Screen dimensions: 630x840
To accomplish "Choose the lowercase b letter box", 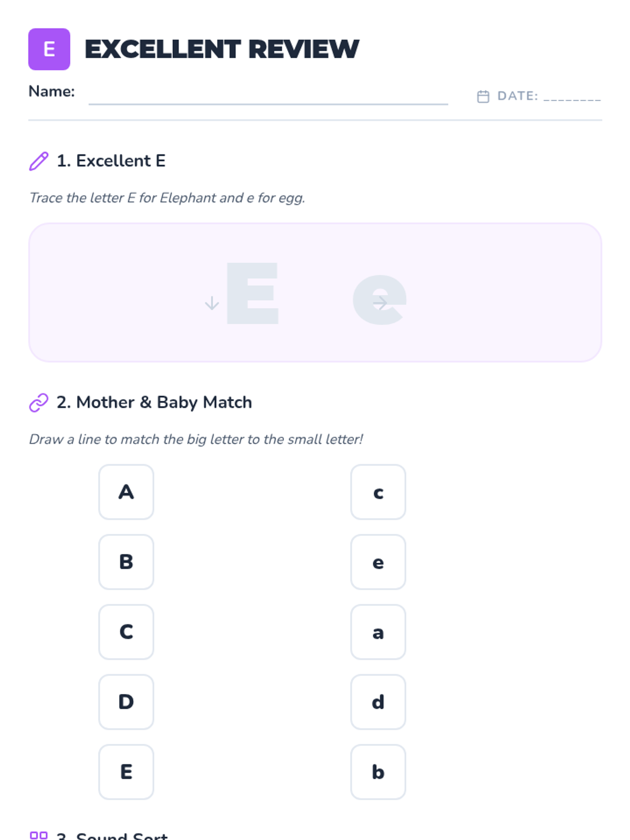I will (378, 772).
